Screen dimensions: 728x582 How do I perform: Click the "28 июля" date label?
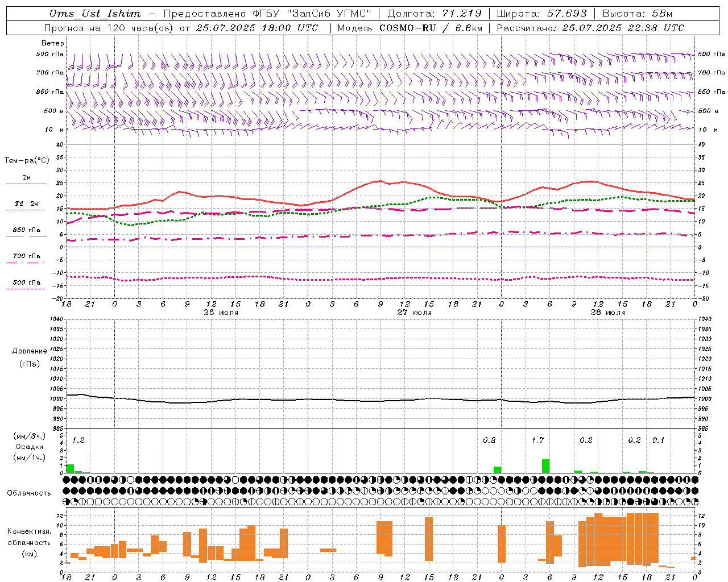click(607, 313)
